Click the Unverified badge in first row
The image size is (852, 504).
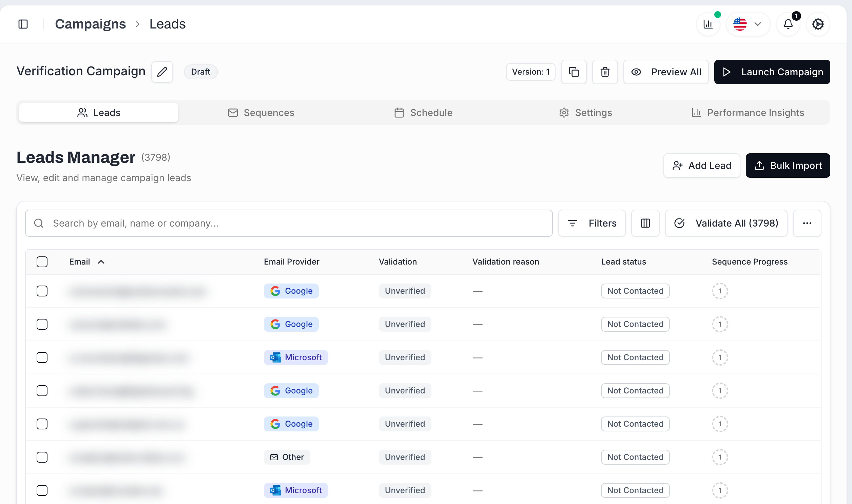(405, 291)
